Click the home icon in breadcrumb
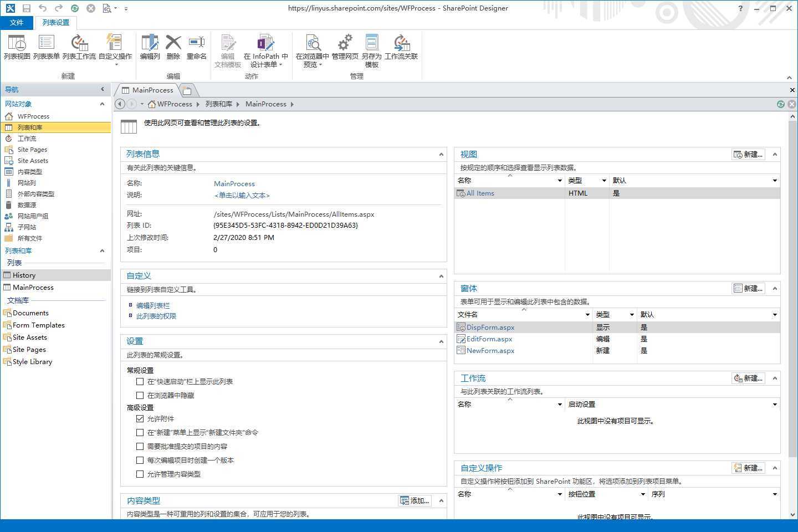 (x=151, y=104)
